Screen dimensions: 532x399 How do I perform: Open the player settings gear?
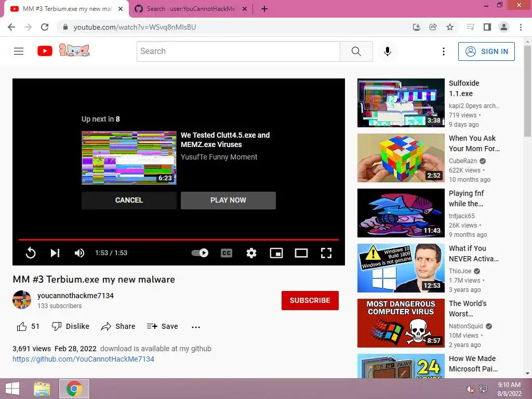coord(251,253)
